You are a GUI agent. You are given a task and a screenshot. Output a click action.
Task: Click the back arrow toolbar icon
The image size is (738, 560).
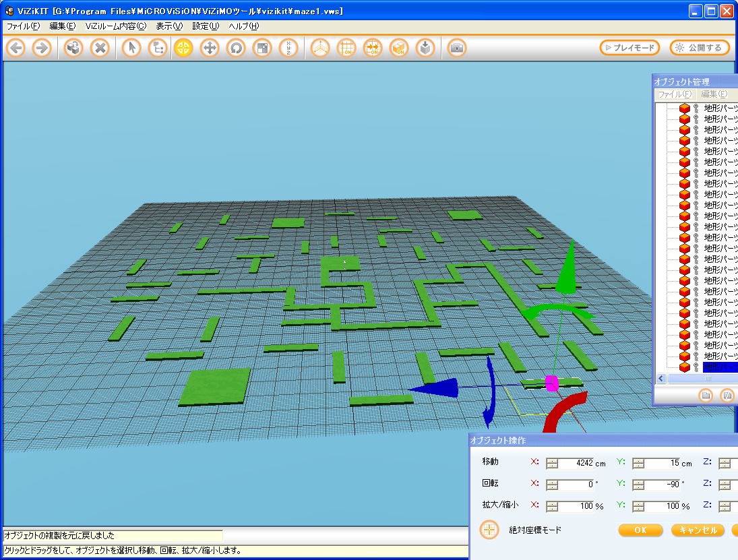pyautogui.click(x=16, y=48)
